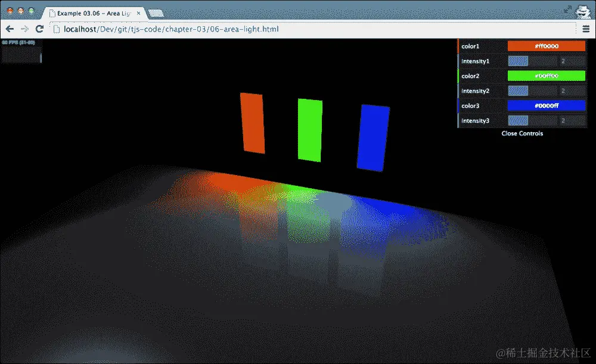Adjust the intensity3 slider
The width and height of the screenshot is (596, 364).
[532, 120]
